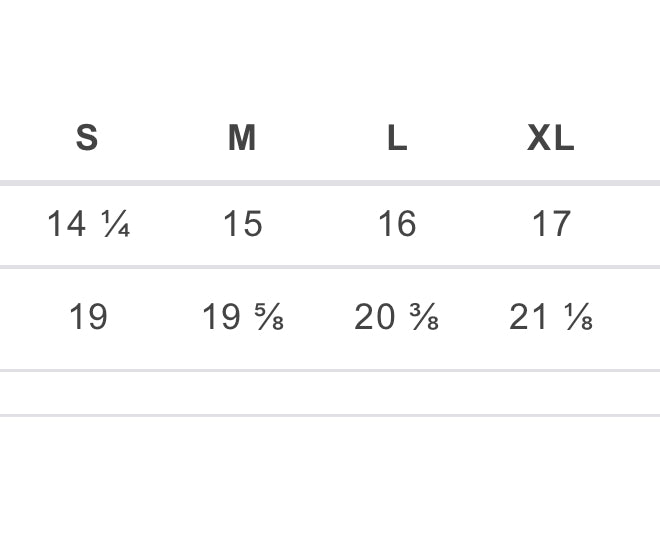Click the divider line beneath the 14 ¼ row
The width and height of the screenshot is (660, 559).
pyautogui.click(x=330, y=267)
